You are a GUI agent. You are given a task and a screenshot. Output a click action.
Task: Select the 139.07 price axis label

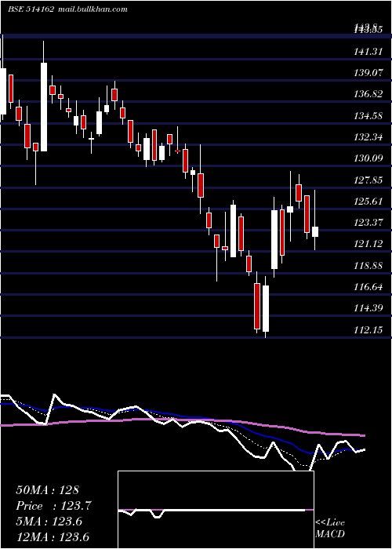pos(368,73)
